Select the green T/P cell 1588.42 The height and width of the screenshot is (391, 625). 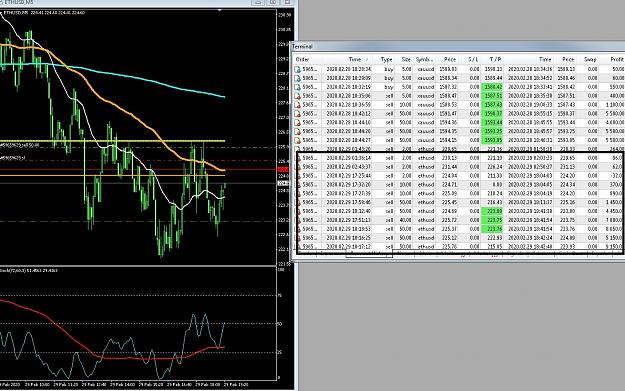[x=492, y=87]
